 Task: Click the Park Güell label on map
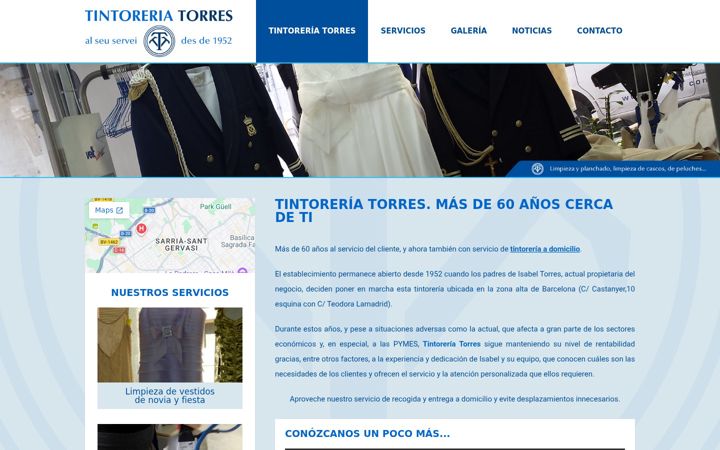tap(215, 207)
